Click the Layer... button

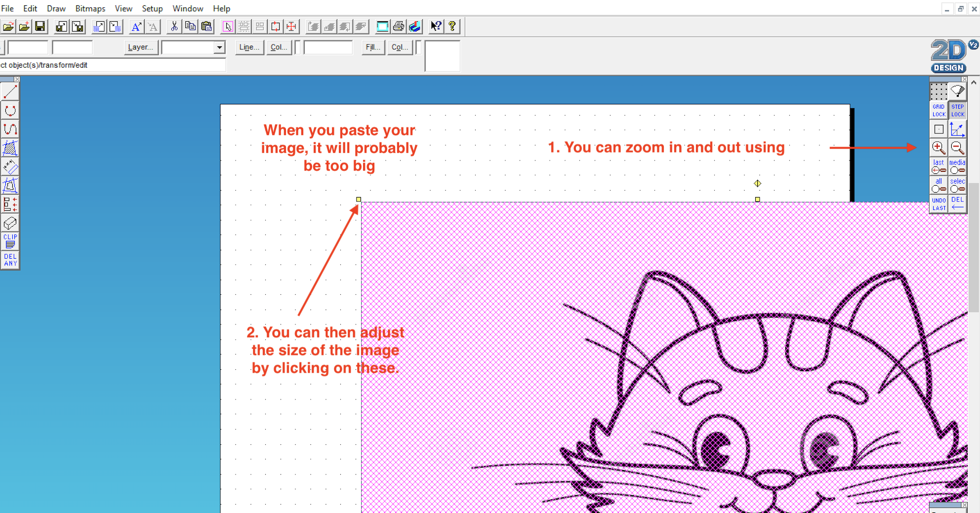point(140,47)
